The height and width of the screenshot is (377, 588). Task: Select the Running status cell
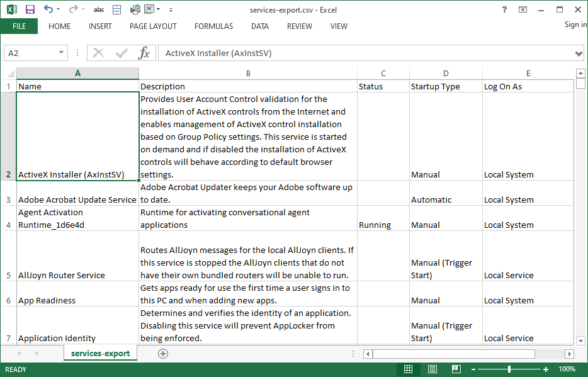point(383,218)
